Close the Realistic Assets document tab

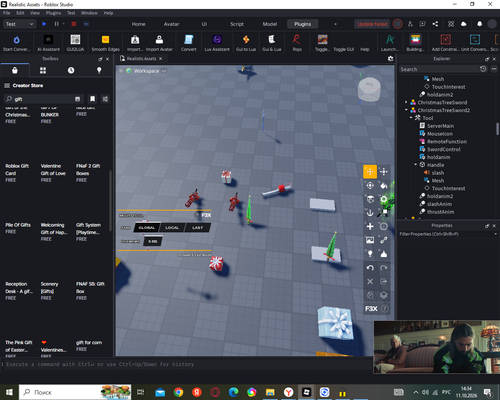point(161,59)
